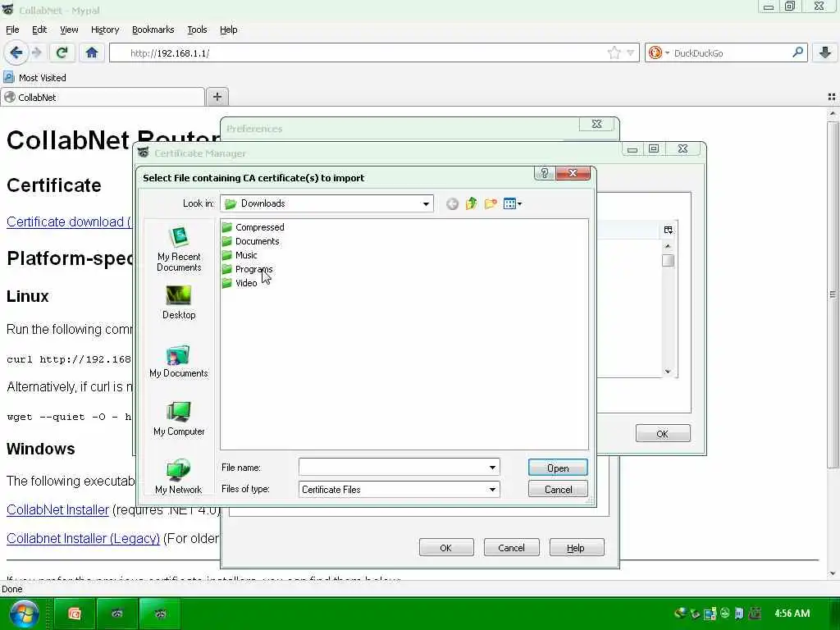
Task: Select the Video folder
Action: [x=240, y=283]
